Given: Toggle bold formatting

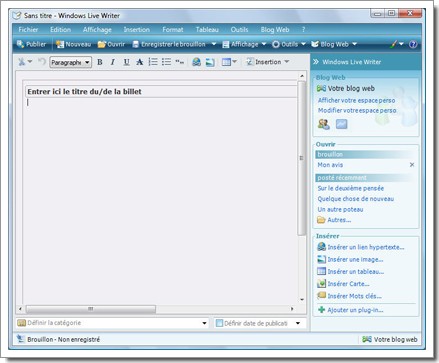Looking at the screenshot, I should click(100, 62).
